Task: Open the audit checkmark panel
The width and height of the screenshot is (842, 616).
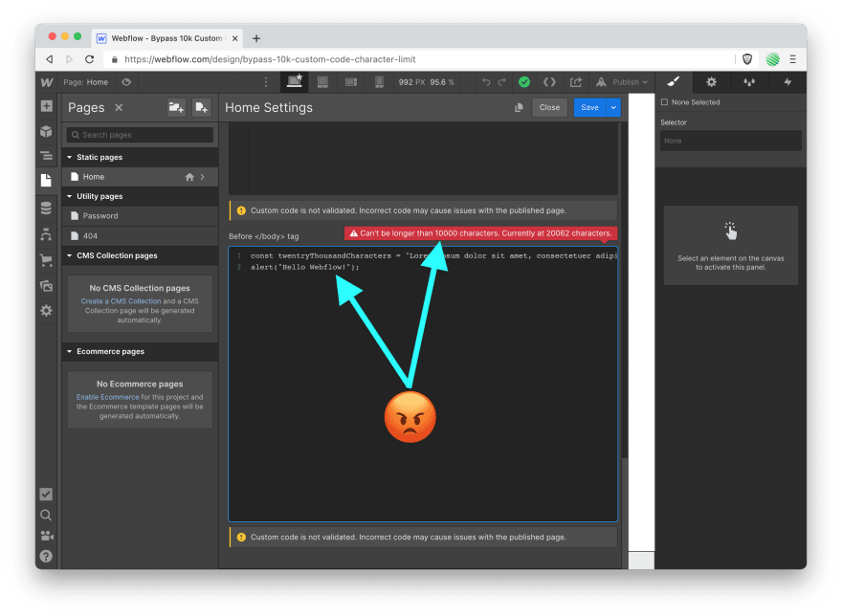Action: pyautogui.click(x=46, y=495)
